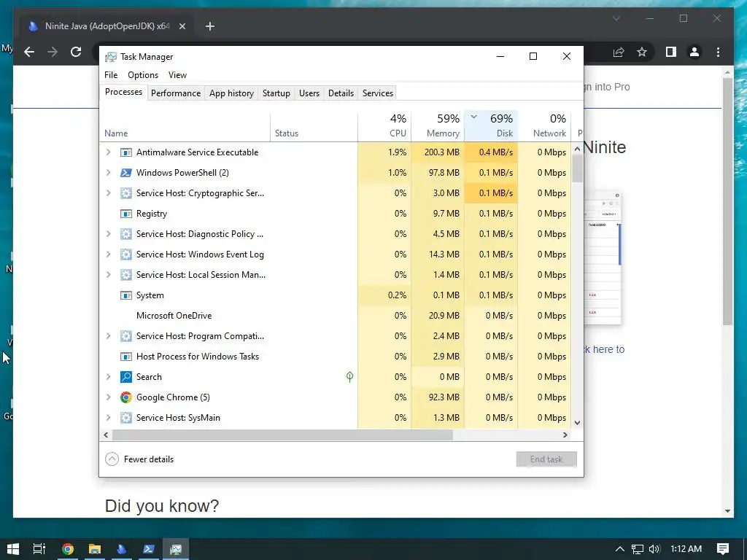Viewport: 747px width, 560px height.
Task: Click the Chrome reload page icon
Action: pos(76,52)
